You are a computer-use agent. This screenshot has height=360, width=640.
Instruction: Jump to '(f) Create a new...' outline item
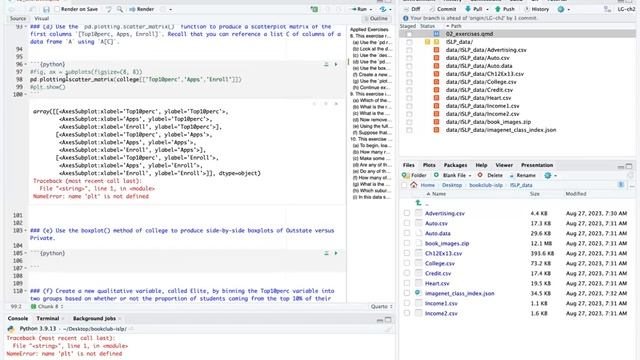(371, 75)
